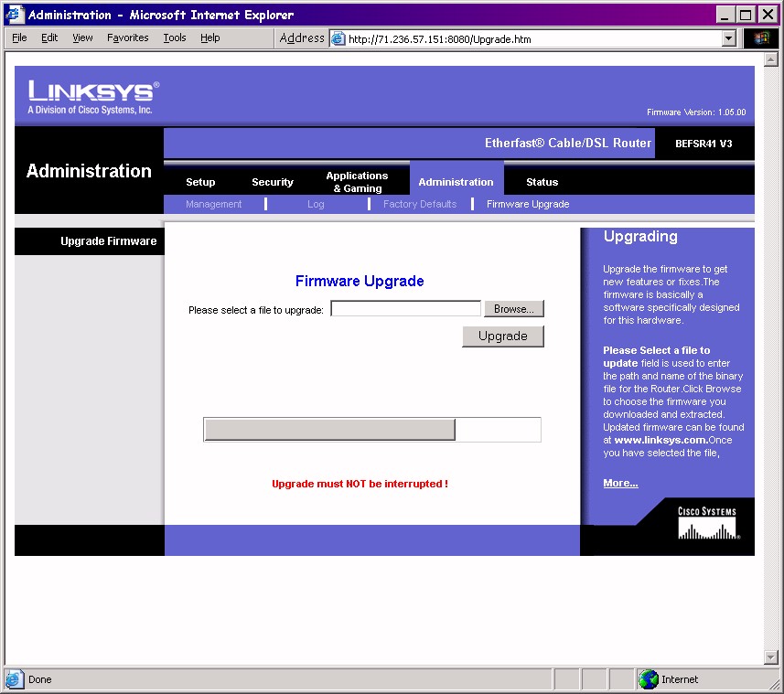This screenshot has height=694, width=784.
Task: Click the Firmware Version: 1.05.00 text
Action: [x=696, y=112]
